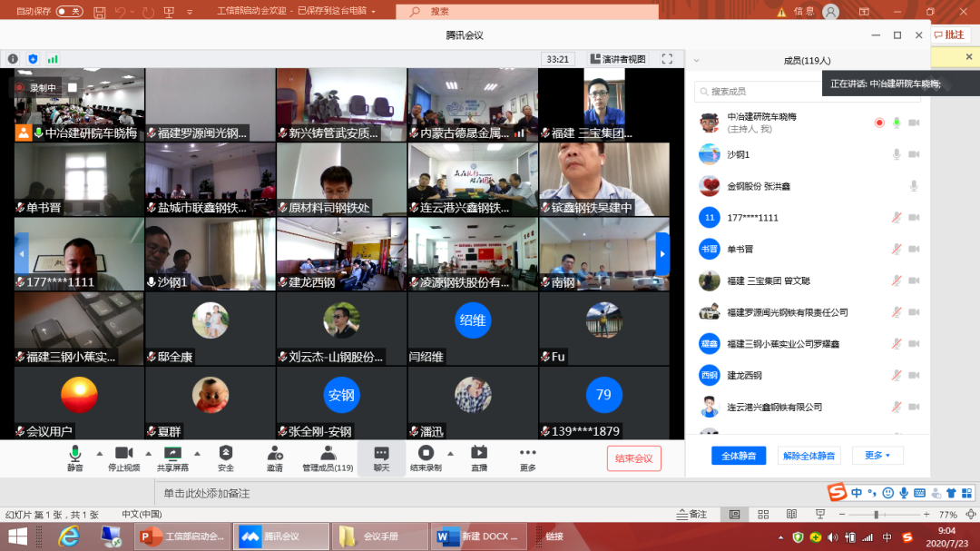Unmute 建龙西钢 in member list

click(897, 375)
